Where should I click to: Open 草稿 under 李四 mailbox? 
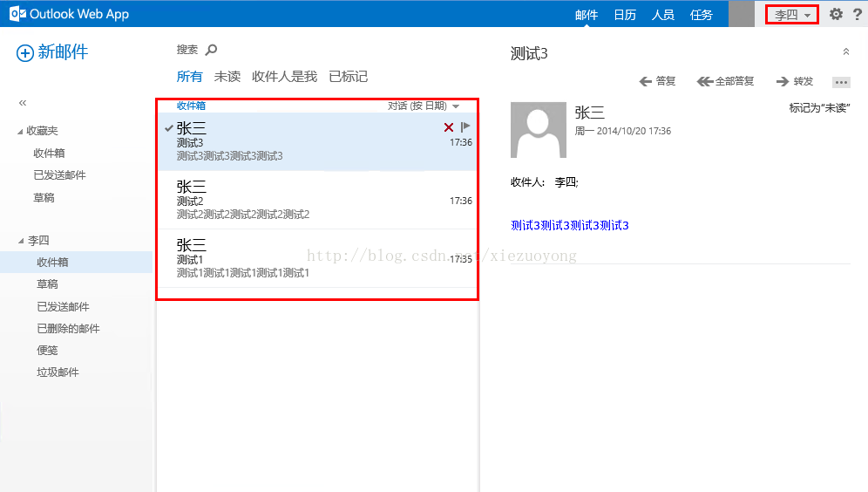48,284
